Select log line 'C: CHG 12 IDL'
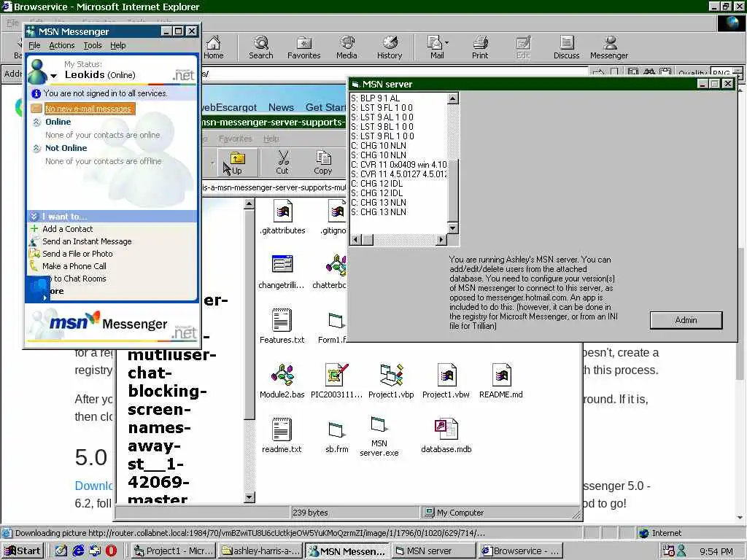Screen dimensions: 747x560 [x=377, y=184]
